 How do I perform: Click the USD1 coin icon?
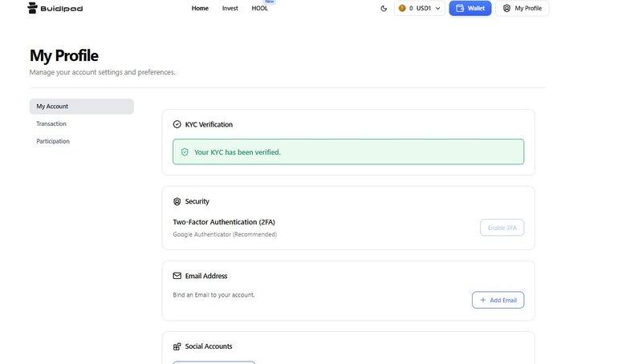402,8
